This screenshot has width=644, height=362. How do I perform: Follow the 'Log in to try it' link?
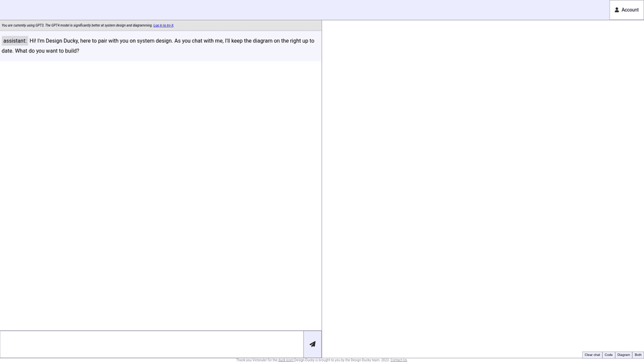coord(163,25)
